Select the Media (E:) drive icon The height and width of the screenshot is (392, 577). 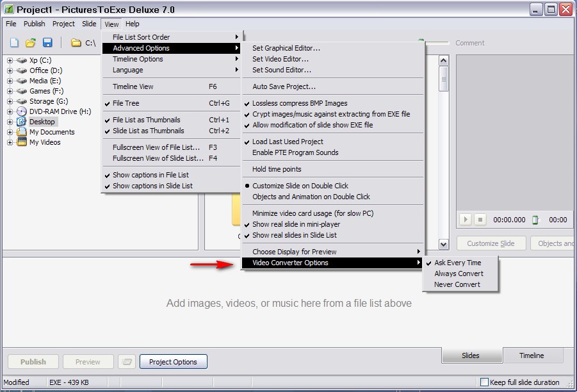22,81
